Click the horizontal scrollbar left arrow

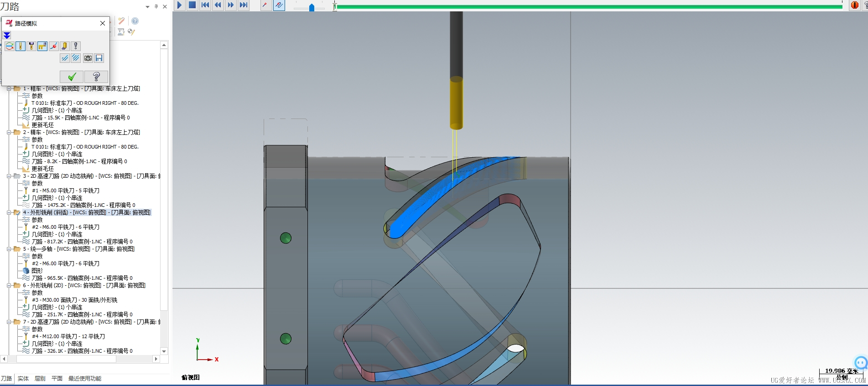click(x=4, y=359)
